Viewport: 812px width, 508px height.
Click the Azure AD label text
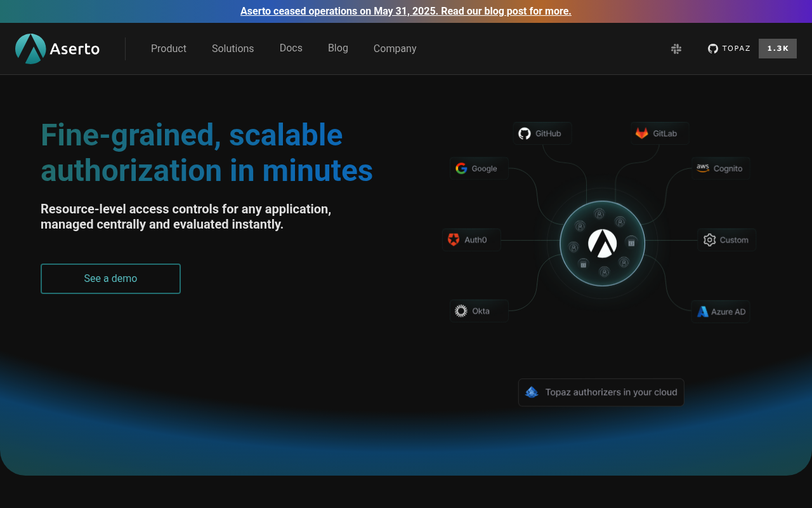728,312
